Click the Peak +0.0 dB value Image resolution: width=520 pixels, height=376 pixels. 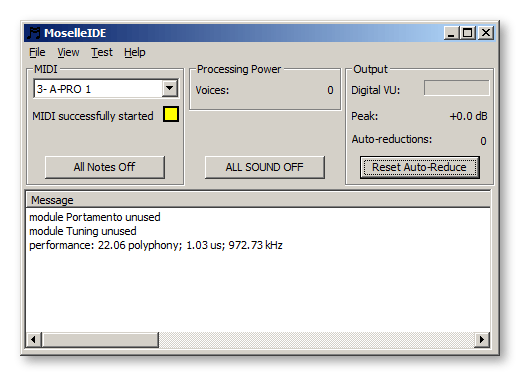468,116
